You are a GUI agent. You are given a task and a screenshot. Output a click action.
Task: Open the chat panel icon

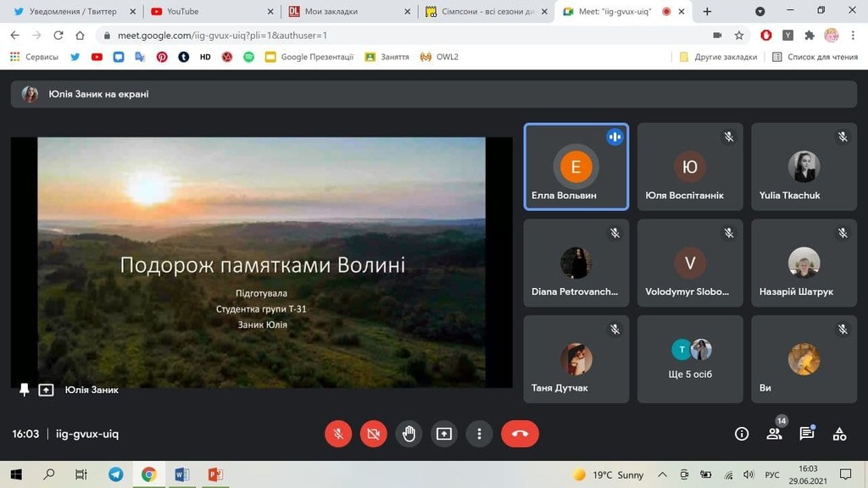(806, 434)
